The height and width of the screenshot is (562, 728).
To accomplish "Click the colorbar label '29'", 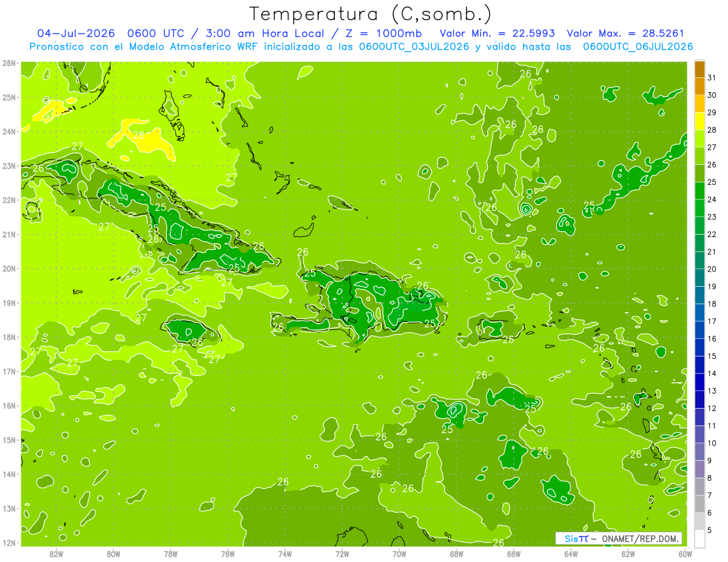I will pyautogui.click(x=712, y=112).
